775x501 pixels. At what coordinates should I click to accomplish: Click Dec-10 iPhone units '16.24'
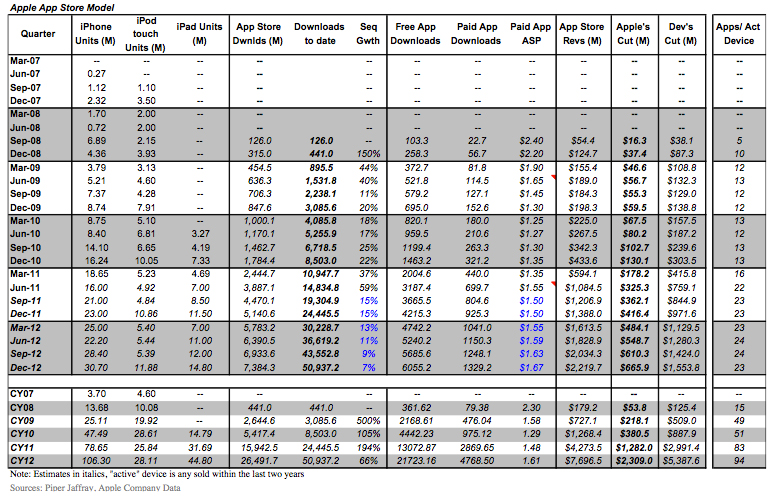coord(96,261)
